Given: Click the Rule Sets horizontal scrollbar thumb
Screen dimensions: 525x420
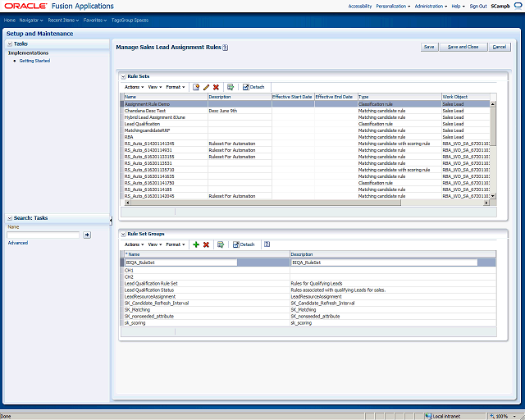Looking at the screenshot, I should [265, 203].
